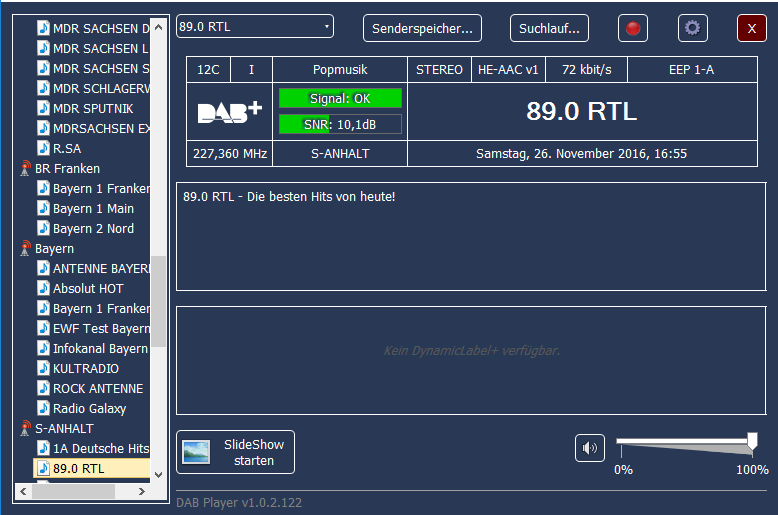
Task: Click the Bayern ensemble antenna icon
Action: point(26,249)
